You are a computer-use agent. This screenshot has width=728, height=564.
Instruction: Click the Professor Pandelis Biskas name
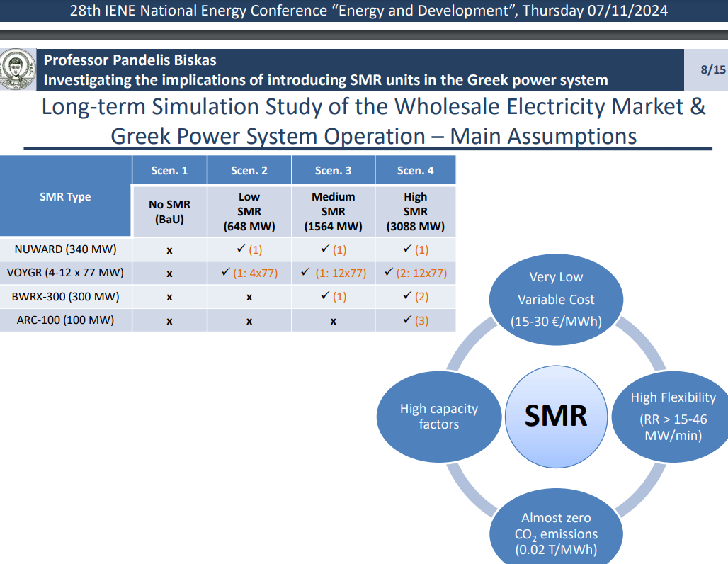pyautogui.click(x=130, y=60)
